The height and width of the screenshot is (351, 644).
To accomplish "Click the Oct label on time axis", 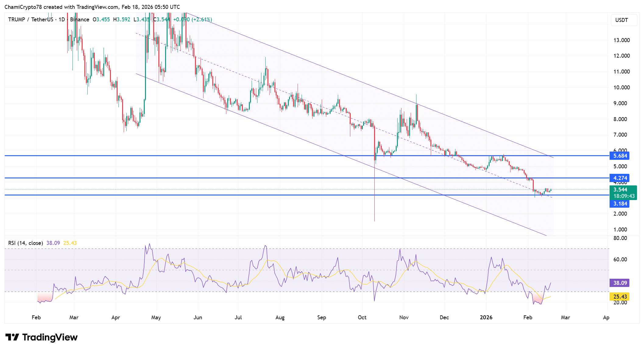I will click(x=362, y=317).
